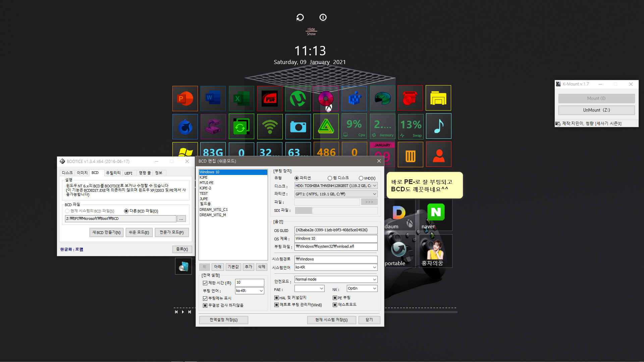Open the pink disc burner tile
Screen dimensions: 644x362
pos(326,98)
